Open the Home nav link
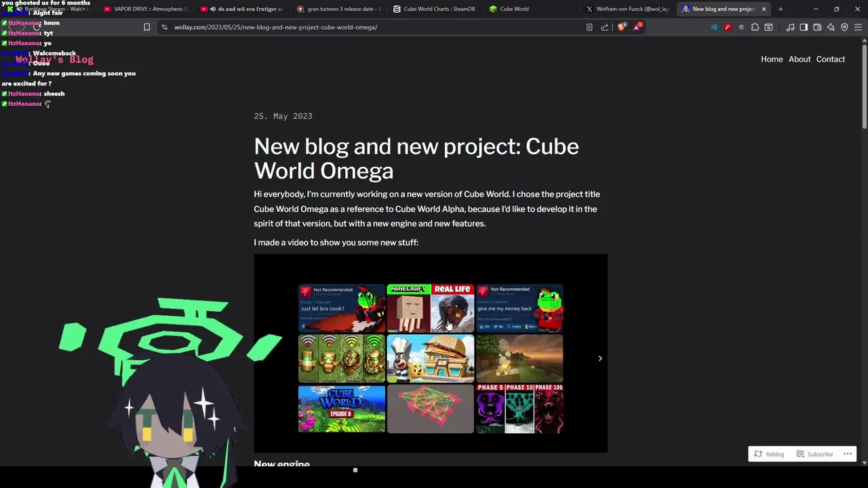868x488 pixels. [772, 59]
